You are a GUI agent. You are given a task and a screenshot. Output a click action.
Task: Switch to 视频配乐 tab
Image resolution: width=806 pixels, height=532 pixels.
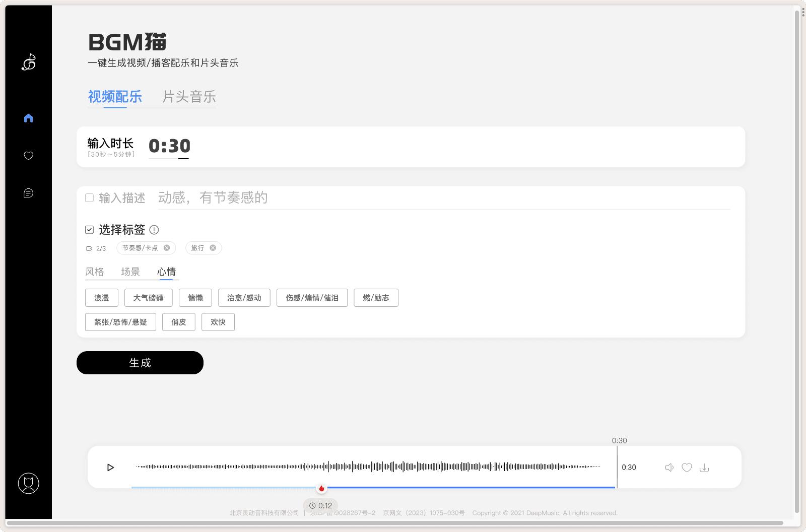tap(115, 97)
